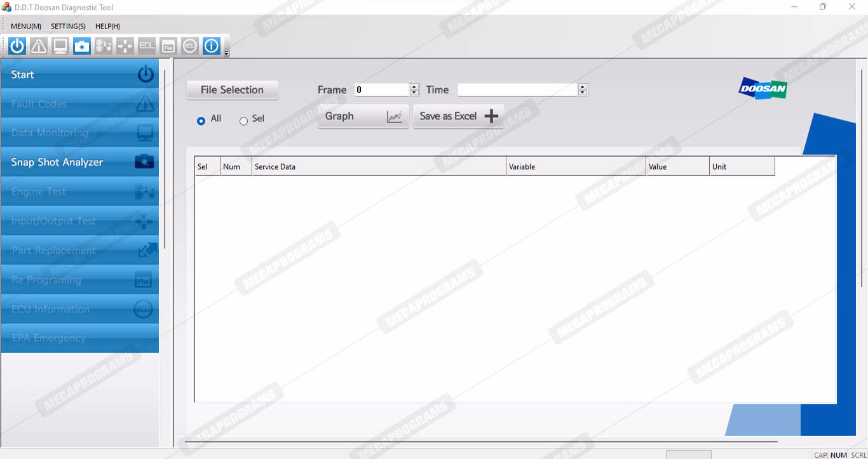Click the Save as Excel button

click(458, 116)
